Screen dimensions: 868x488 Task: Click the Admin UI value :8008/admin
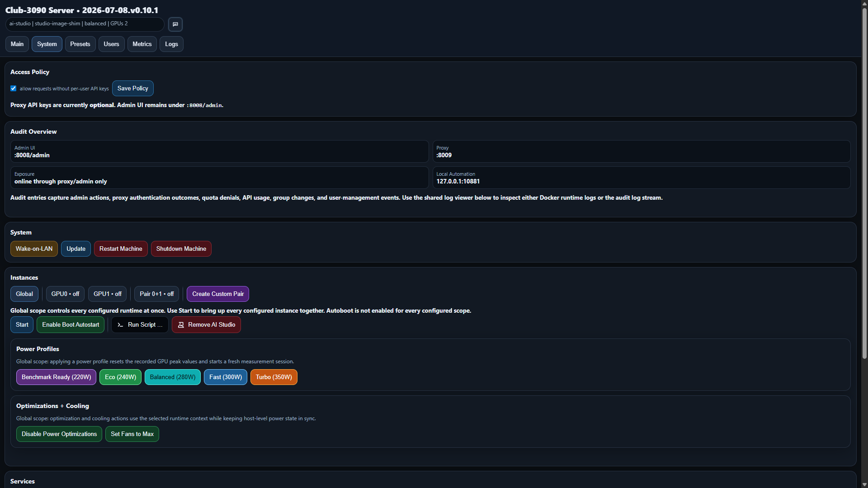pos(32,155)
